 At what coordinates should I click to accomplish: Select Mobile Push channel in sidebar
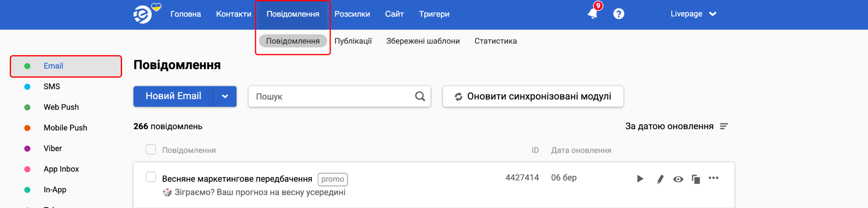click(66, 128)
